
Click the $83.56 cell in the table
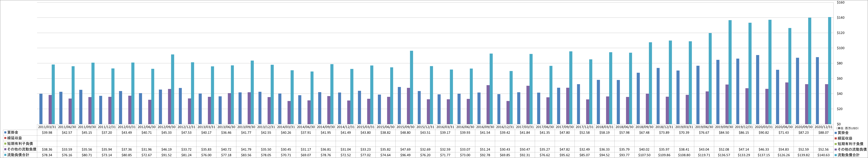[246, 155]
